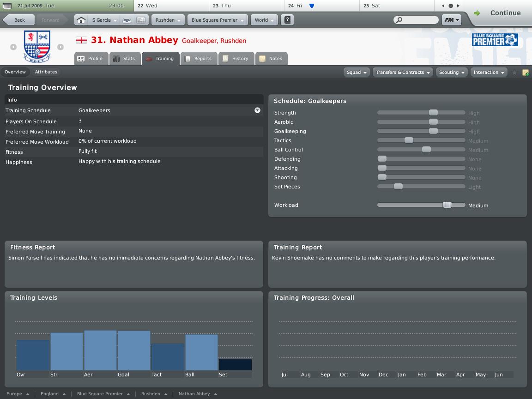Expand the Training Schedule dropdown arrow
Screen dimensions: 532x399
(257, 110)
